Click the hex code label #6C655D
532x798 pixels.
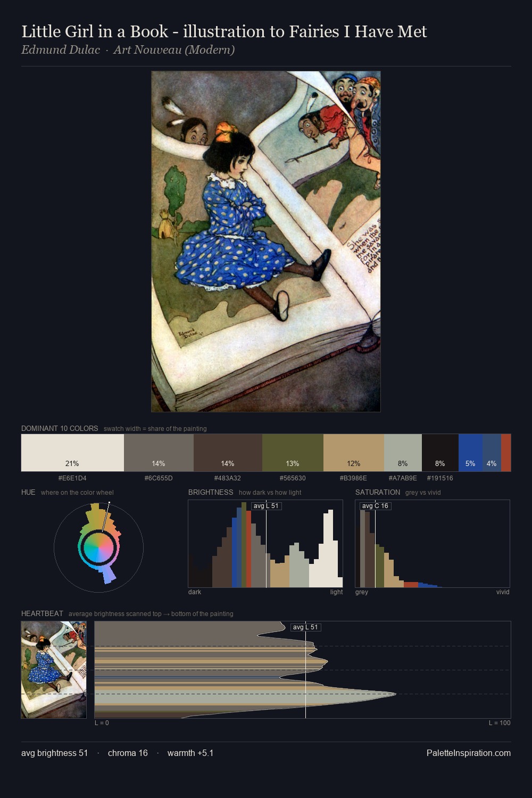tap(159, 478)
